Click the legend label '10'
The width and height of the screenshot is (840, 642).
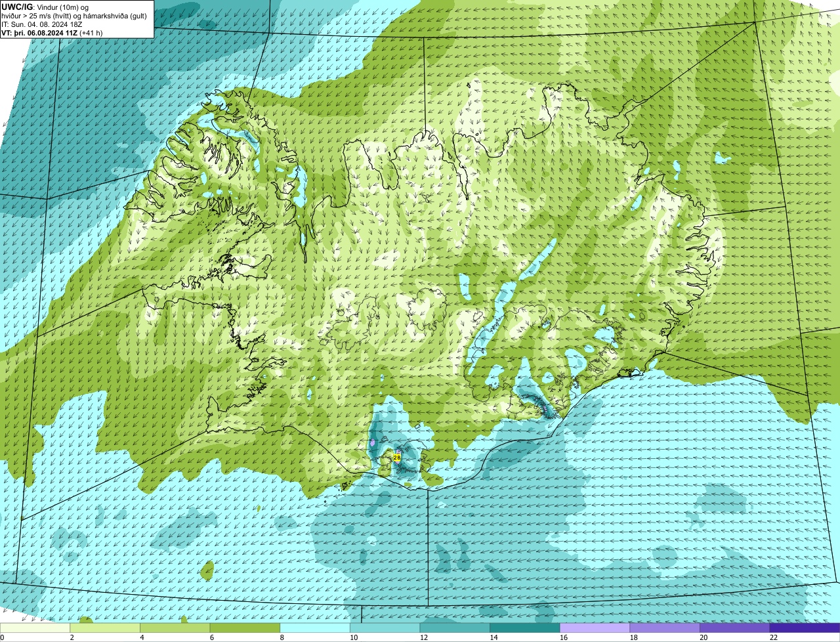(354, 637)
